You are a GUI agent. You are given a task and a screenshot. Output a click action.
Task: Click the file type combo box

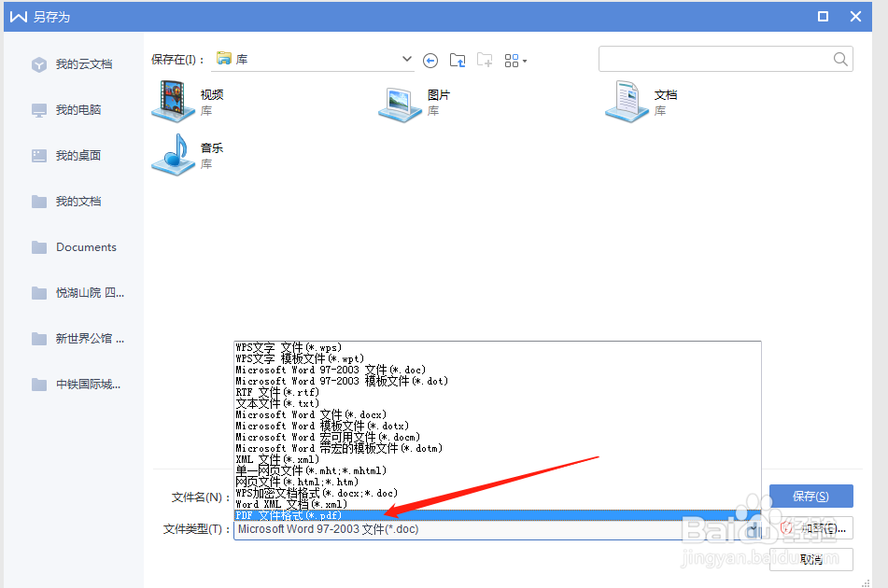(x=498, y=530)
